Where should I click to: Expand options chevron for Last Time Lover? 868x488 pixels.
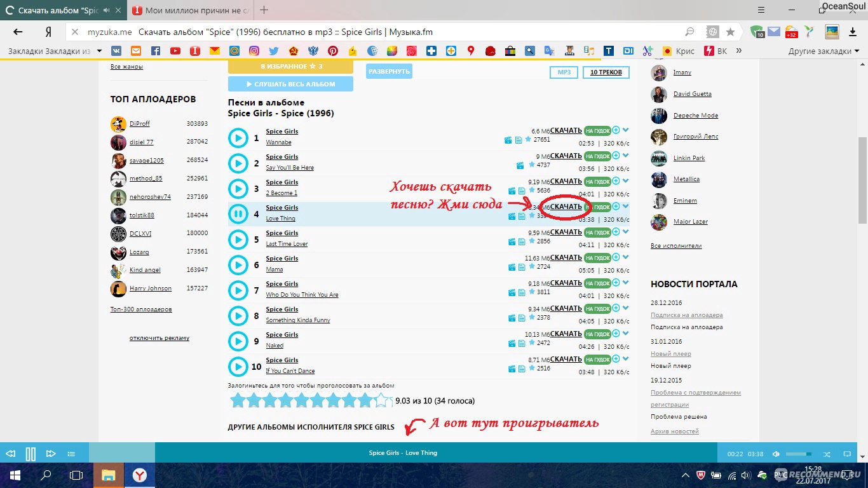tap(626, 231)
